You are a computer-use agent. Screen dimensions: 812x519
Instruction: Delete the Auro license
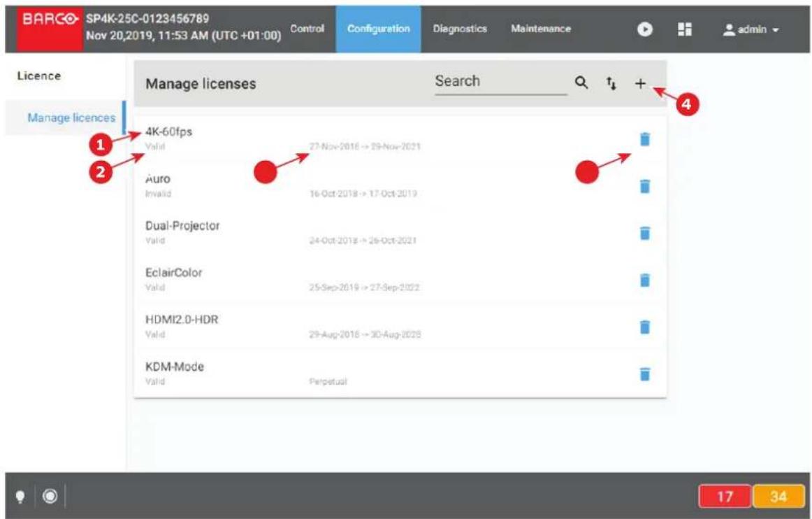click(x=645, y=186)
